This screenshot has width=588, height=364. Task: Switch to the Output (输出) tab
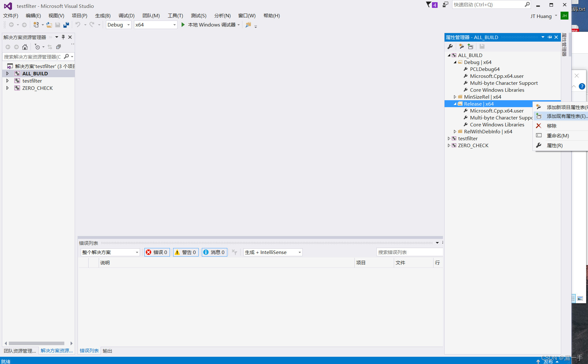pyautogui.click(x=108, y=351)
